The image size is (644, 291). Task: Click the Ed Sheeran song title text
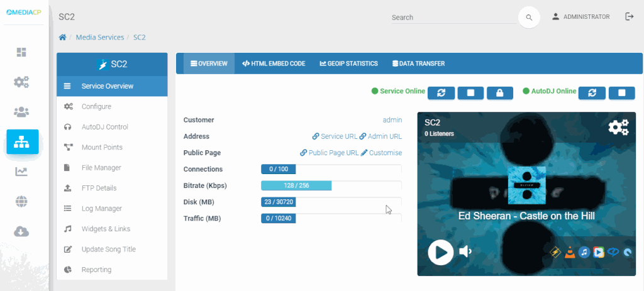(x=526, y=216)
